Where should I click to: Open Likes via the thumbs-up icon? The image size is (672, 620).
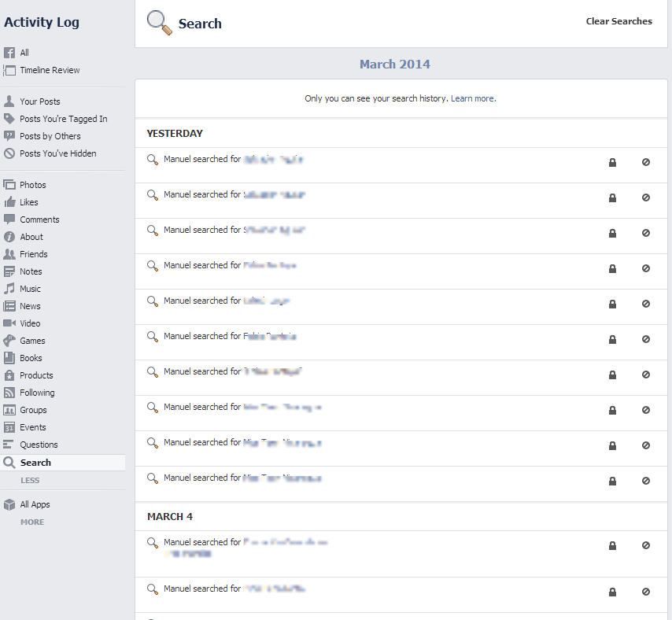pos(9,202)
